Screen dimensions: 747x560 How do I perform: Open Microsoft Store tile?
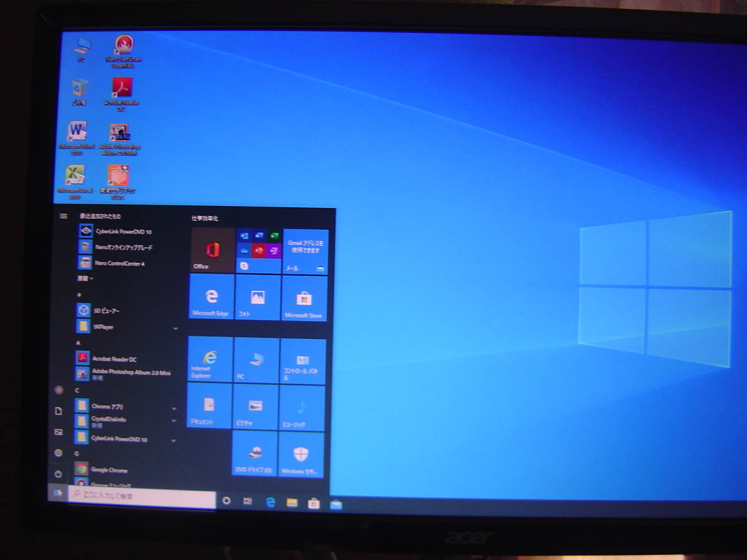point(304,299)
